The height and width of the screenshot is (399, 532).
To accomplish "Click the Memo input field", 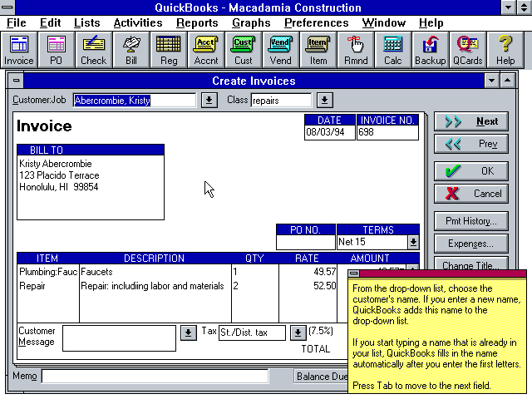I will [x=155, y=377].
